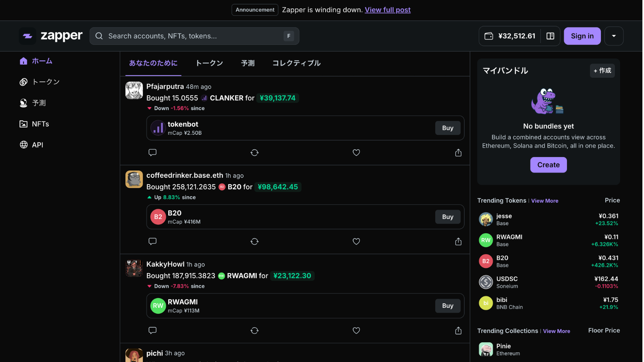Comment on coffeedrinker.base.eth's post

[x=153, y=241]
